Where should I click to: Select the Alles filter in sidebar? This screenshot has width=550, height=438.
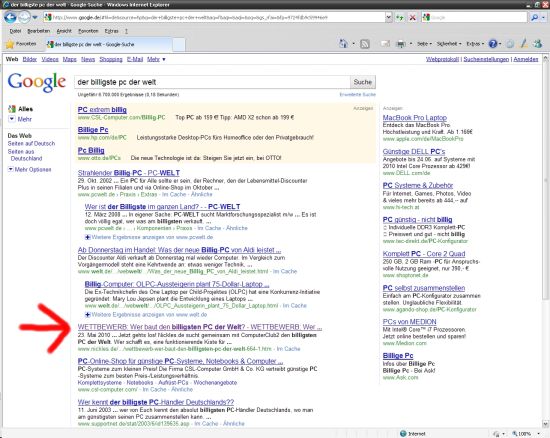click(x=21, y=109)
